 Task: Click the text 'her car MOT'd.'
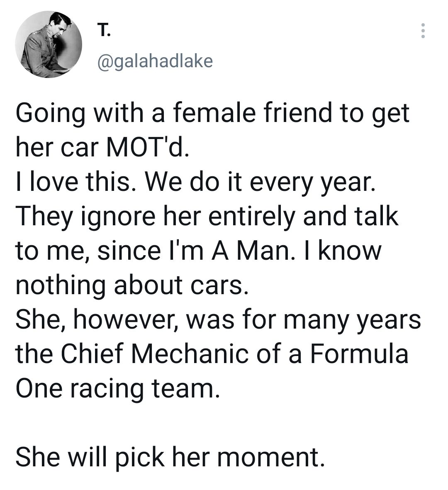[102, 147]
